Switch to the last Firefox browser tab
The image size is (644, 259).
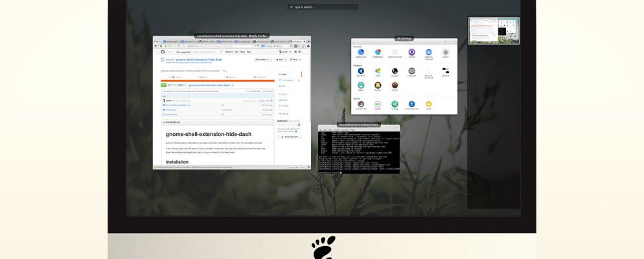click(x=298, y=41)
